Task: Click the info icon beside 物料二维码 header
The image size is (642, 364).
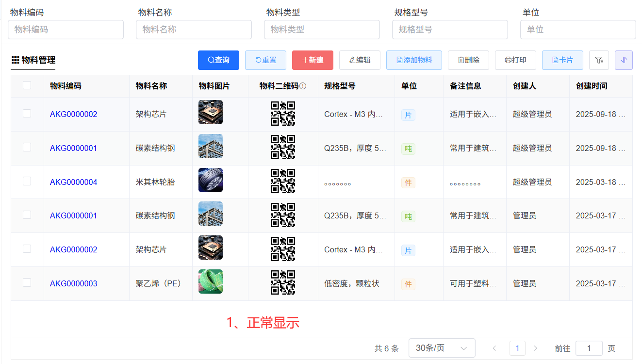Action: click(303, 86)
